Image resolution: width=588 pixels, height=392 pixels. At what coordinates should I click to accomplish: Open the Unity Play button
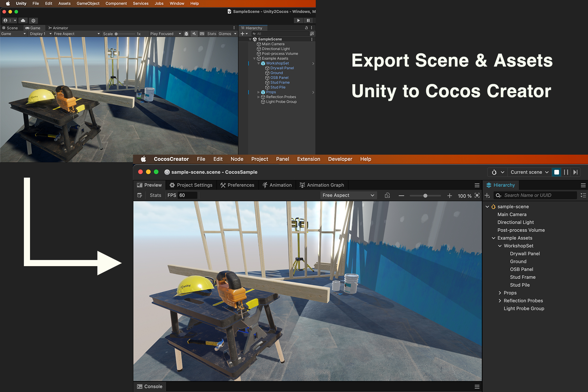(x=298, y=21)
